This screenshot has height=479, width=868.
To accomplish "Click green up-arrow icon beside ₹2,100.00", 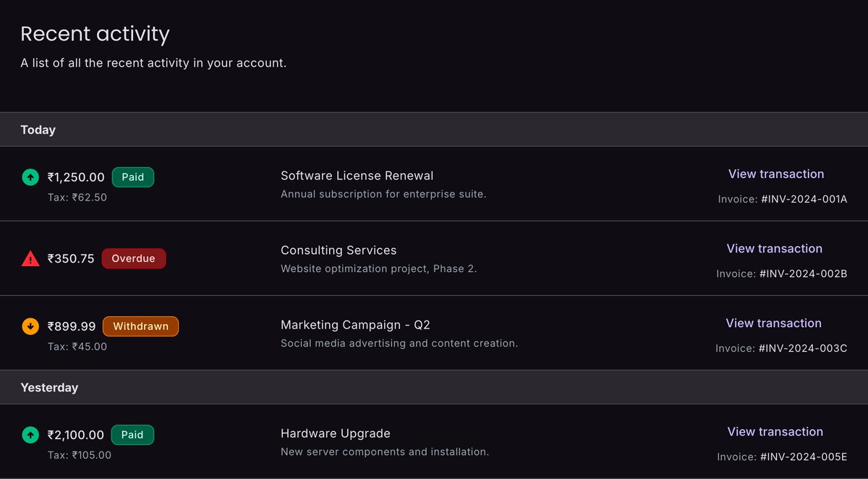I will pos(30,435).
